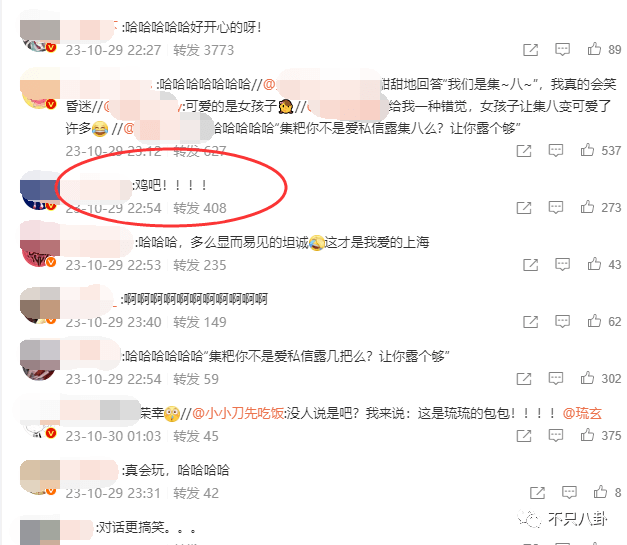Click the thumbs-up showing 537 likes
The image size is (627, 545).
click(587, 150)
